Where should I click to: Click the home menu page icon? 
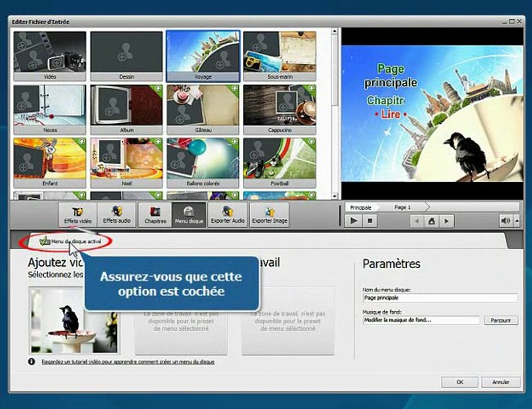[x=431, y=221]
